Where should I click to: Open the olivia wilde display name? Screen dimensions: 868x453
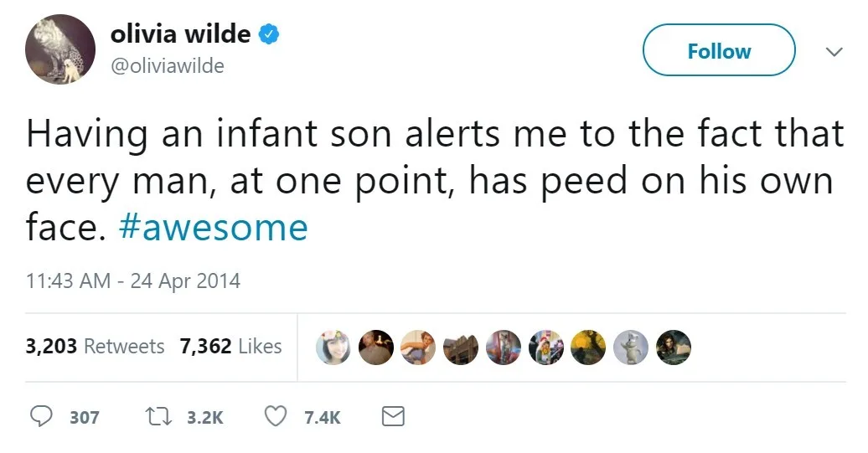point(180,34)
